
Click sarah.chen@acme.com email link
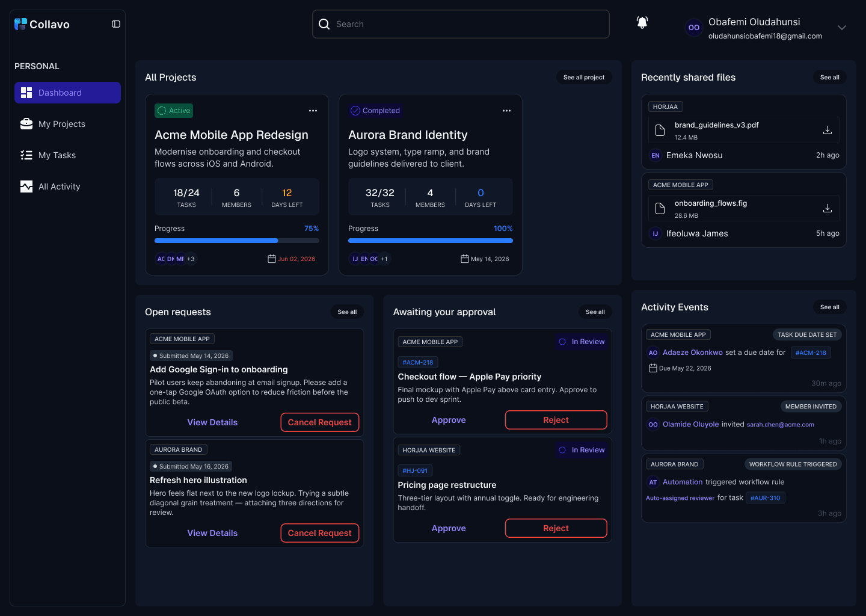click(781, 425)
